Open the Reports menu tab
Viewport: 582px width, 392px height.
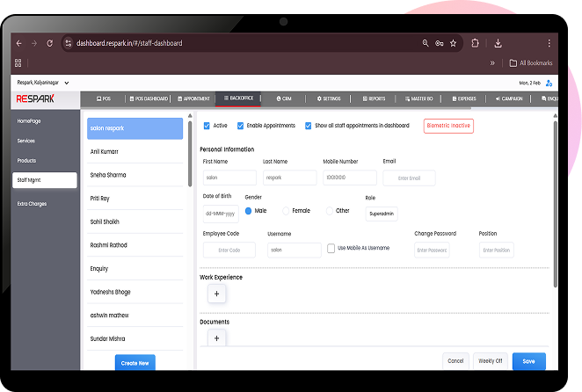click(373, 98)
